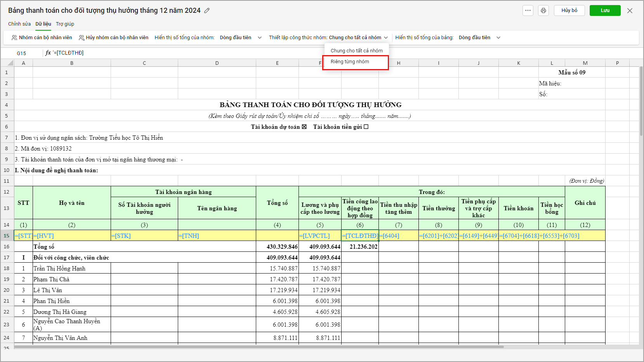This screenshot has height=362, width=644.
Task: Click the vertical scrollbar beside the sheet
Action: pos(641,101)
